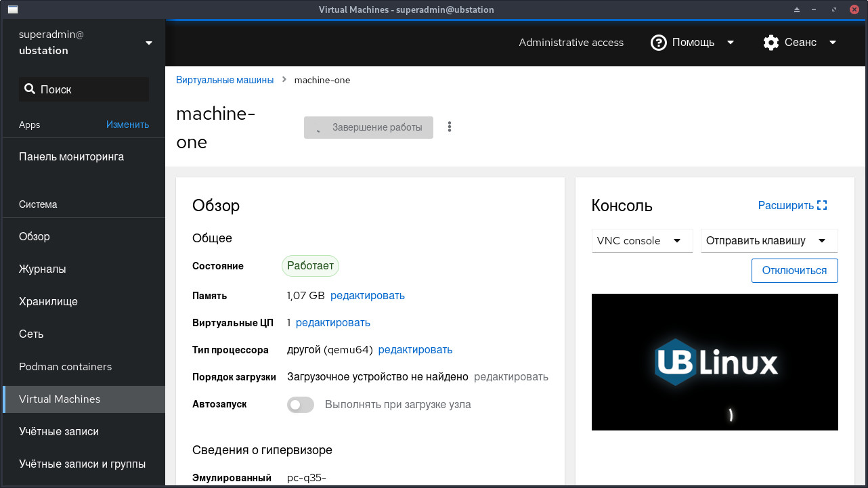
Task: Open the Помощь dropdown menu
Action: tap(693, 43)
